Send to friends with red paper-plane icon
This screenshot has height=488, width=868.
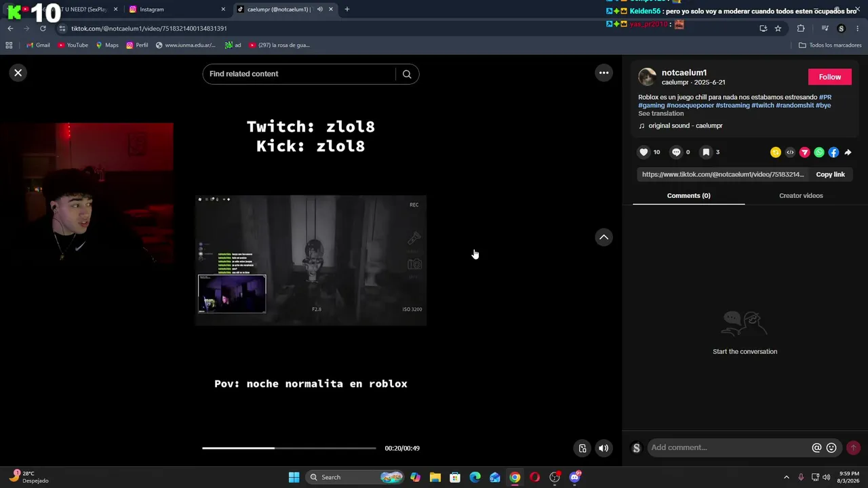[x=804, y=152]
